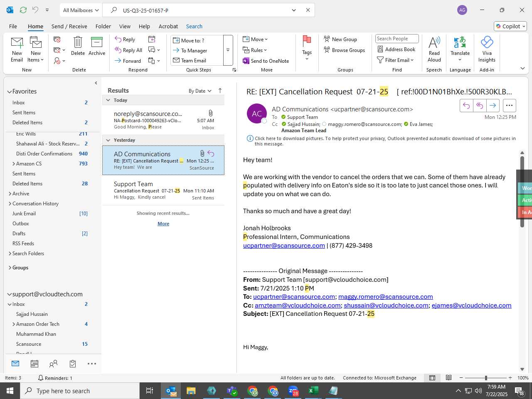Open the All Mailboxes scope dropdown
Screen dimensions: 532x399
tap(81, 10)
